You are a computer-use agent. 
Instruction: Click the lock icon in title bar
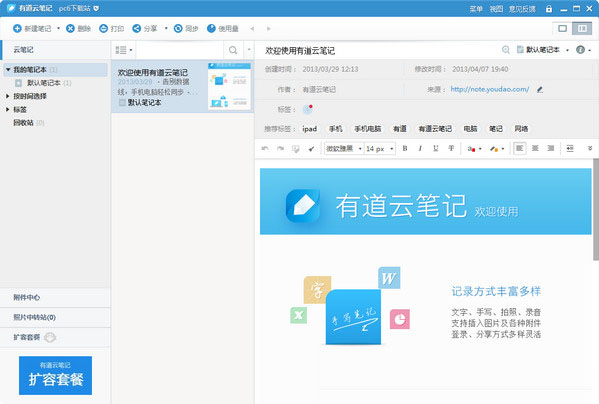point(549,9)
